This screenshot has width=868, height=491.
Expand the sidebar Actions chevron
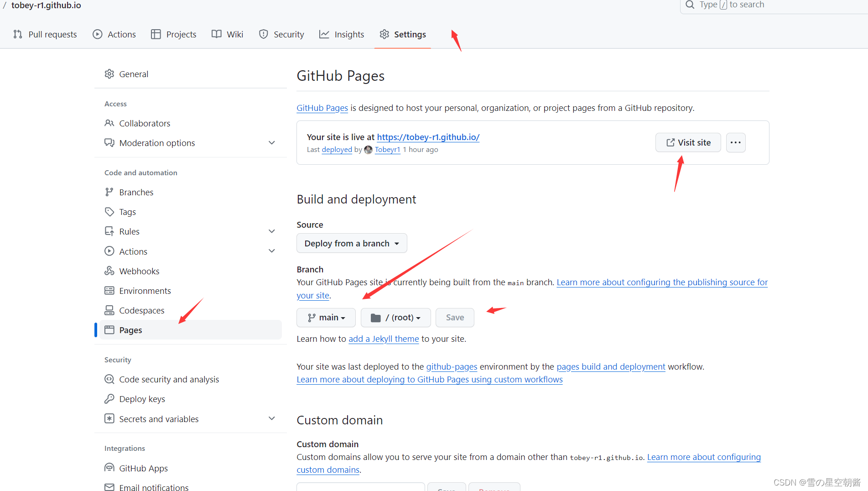(x=272, y=251)
